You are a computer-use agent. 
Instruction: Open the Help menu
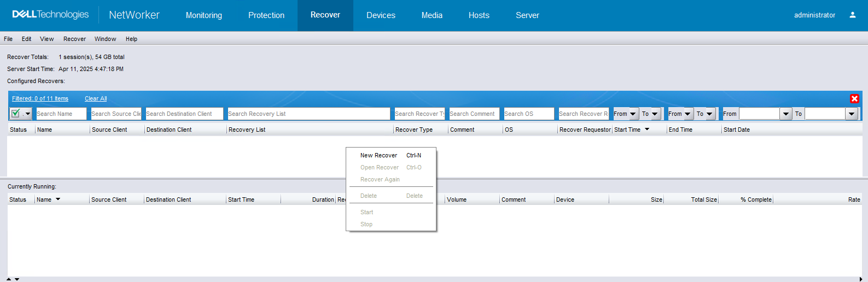131,39
